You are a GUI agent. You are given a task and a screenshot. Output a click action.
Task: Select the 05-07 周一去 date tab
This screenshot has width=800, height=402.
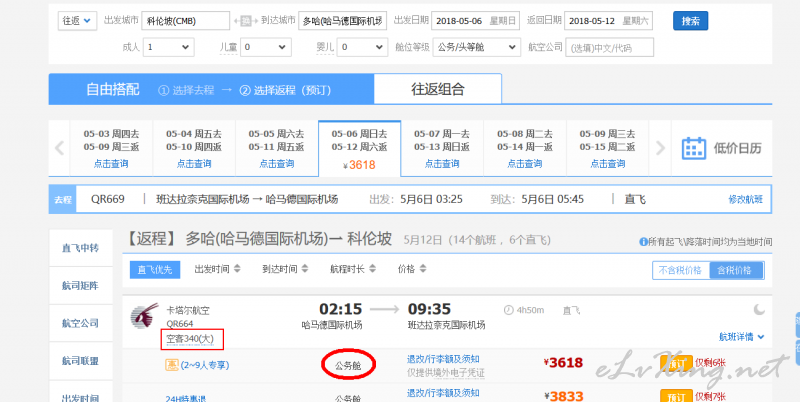[x=442, y=148]
